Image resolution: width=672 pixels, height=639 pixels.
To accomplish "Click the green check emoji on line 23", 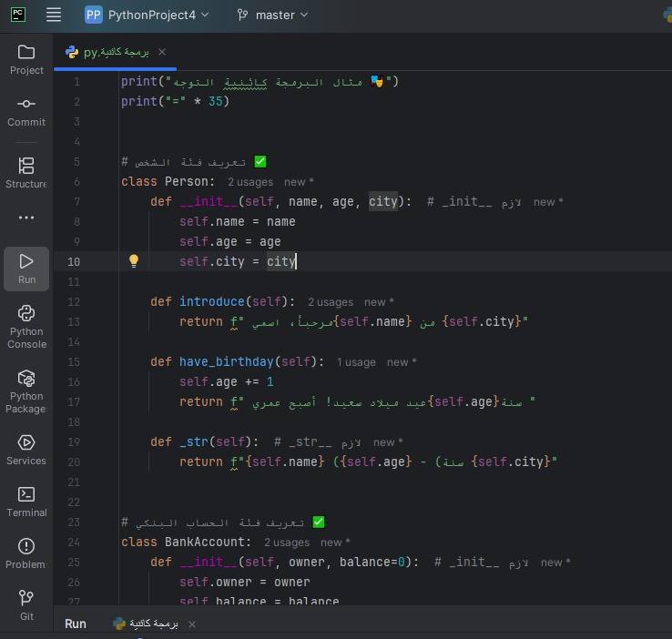I will point(319,522).
